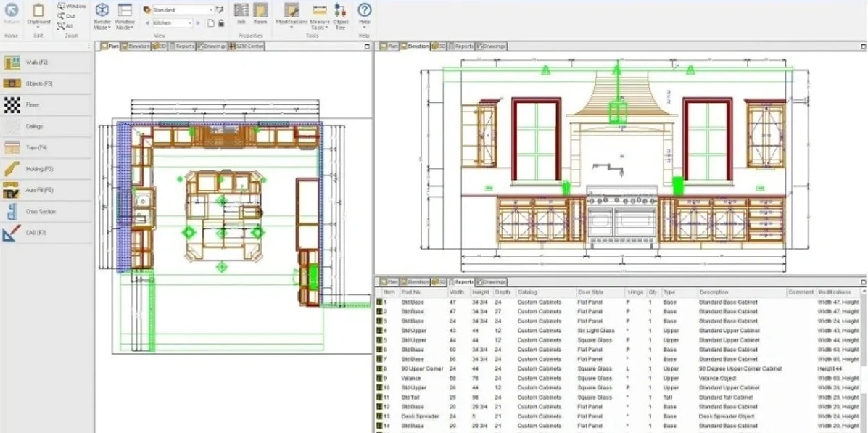Switch to 3D tab in left pane
This screenshot has height=433, width=868.
tap(160, 46)
